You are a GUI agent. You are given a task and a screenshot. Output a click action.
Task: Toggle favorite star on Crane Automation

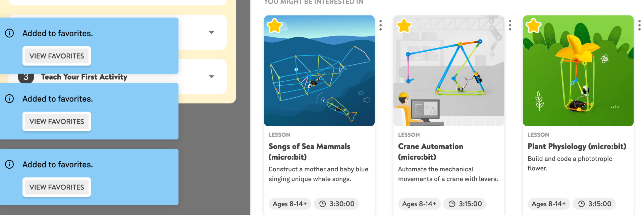[404, 26]
